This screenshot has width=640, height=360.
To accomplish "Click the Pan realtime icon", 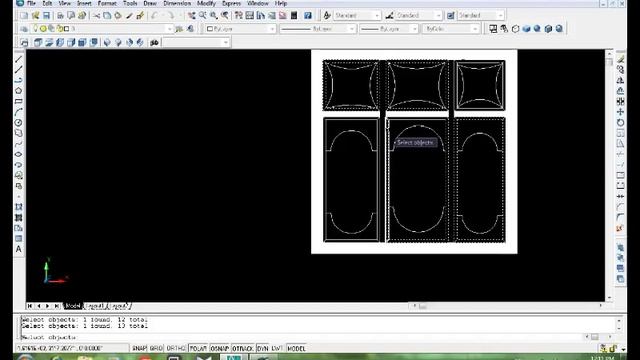I will coord(191,16).
